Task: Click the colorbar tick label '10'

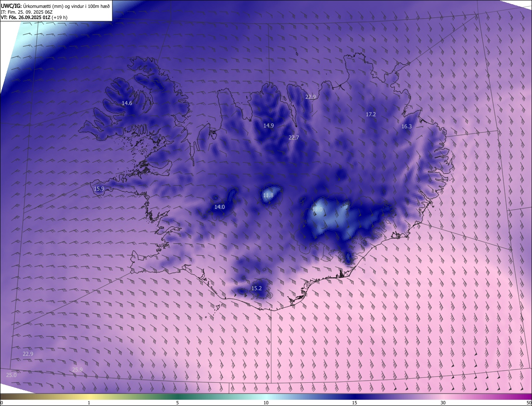Action: pyautogui.click(x=266, y=403)
